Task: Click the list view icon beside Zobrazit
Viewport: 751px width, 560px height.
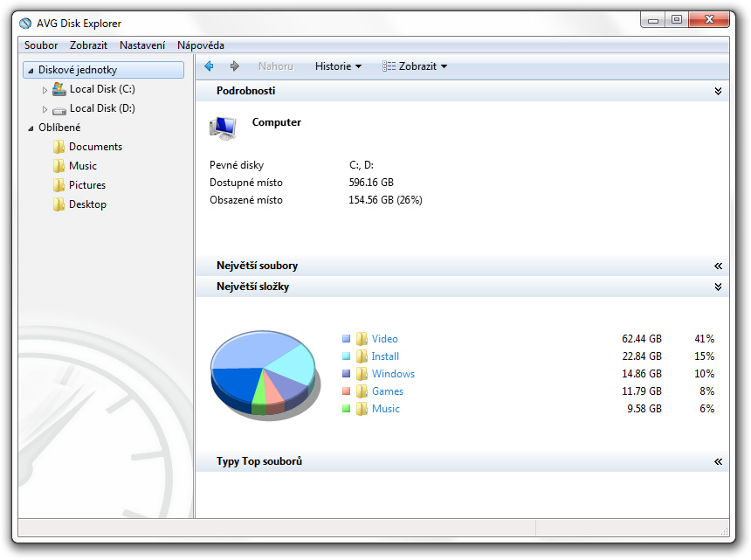Action: point(389,66)
